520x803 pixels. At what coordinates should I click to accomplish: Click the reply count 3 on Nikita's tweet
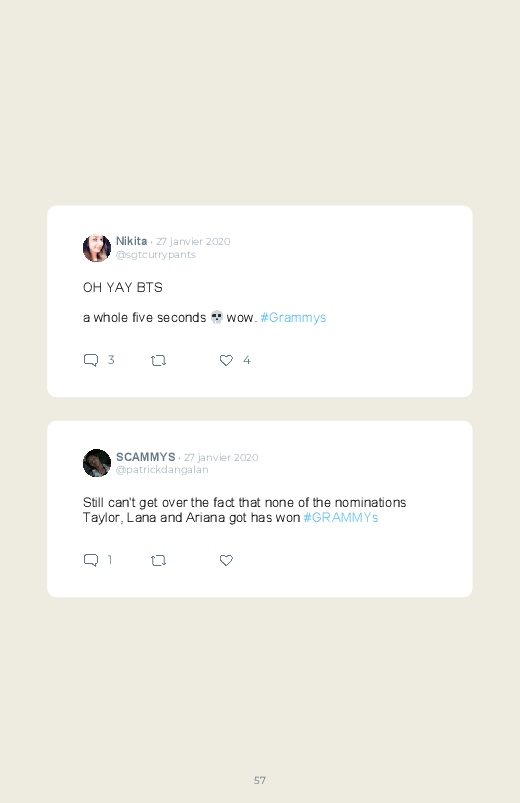[111, 360]
